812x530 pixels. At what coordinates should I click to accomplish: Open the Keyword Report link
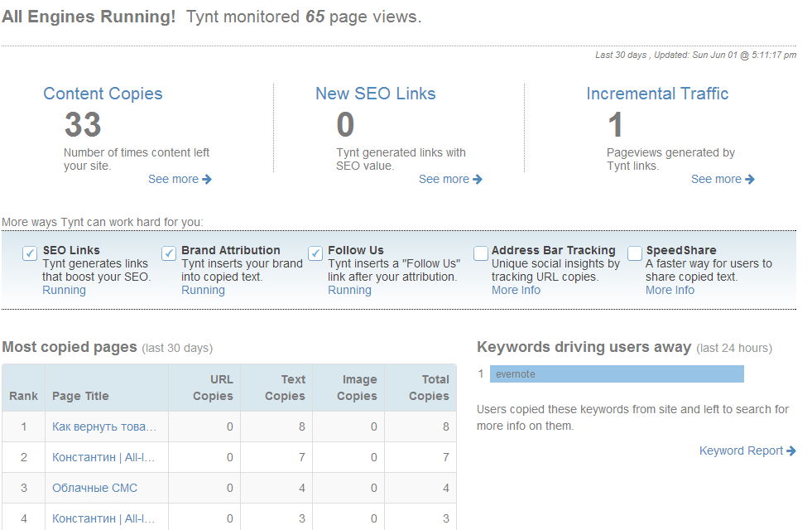(741, 450)
